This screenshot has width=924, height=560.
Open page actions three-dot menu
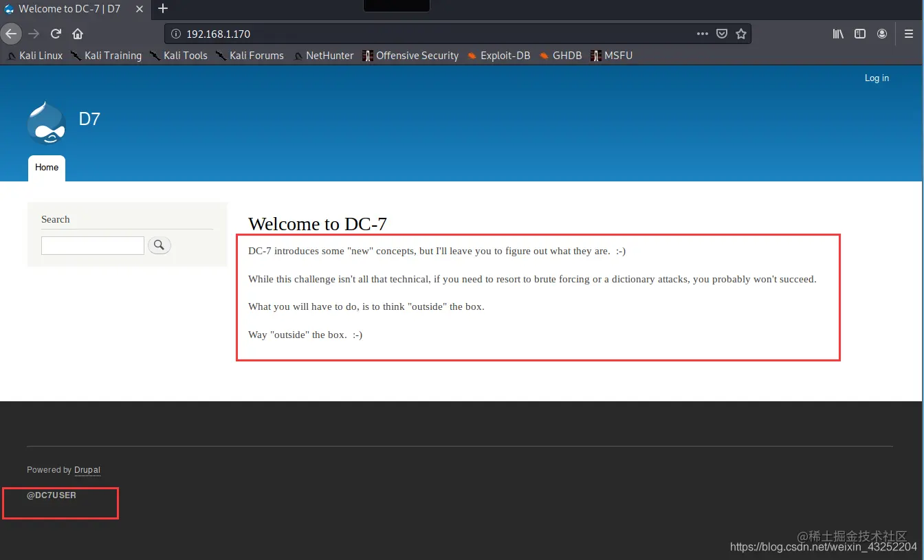click(x=702, y=34)
